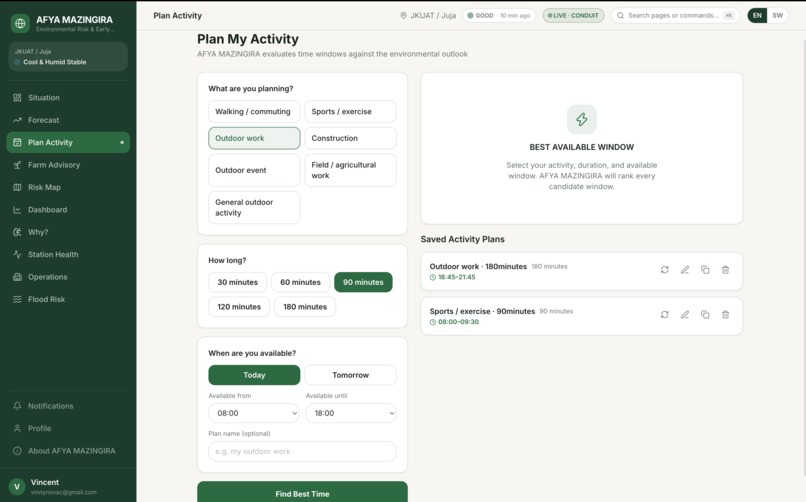The width and height of the screenshot is (806, 502).
Task: Click the AFYA MAZINGIRA globe logo icon
Action: tap(20, 23)
